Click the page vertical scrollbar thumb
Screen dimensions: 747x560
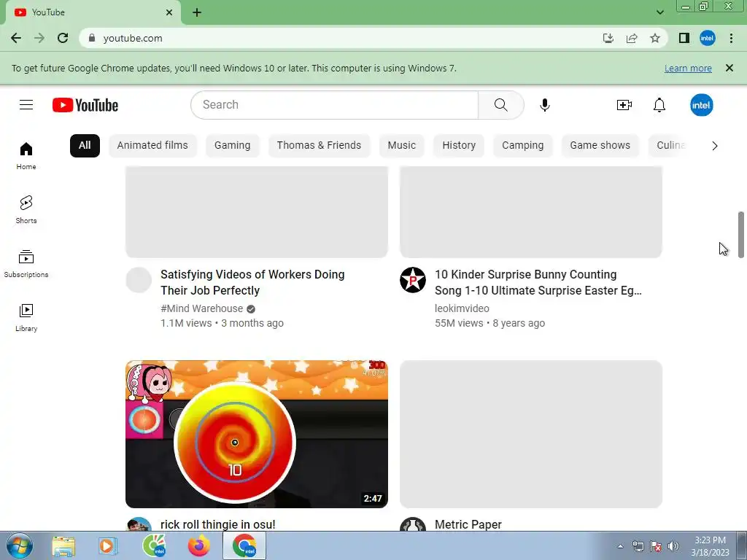[x=741, y=235]
